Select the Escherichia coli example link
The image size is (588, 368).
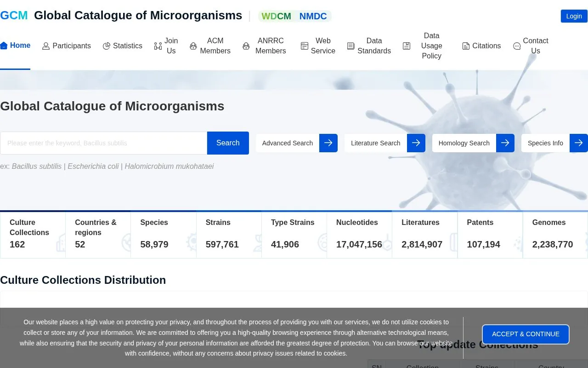[93, 167]
